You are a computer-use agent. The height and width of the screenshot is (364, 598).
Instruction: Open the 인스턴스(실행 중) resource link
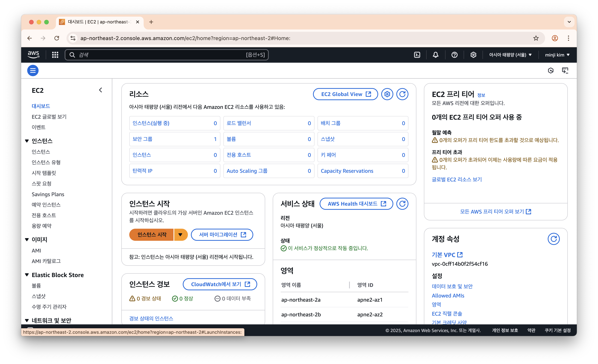point(151,123)
